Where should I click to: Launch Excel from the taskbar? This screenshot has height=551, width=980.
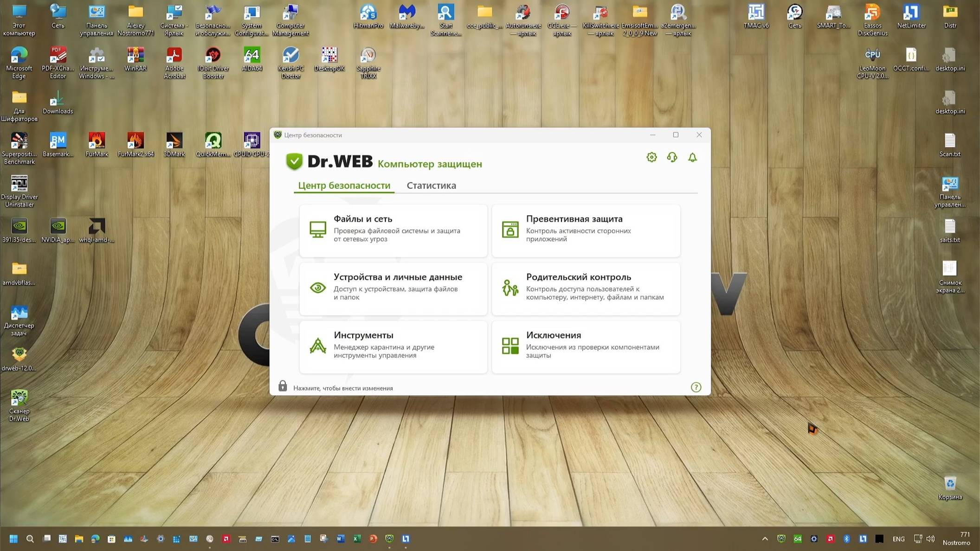[x=356, y=539]
